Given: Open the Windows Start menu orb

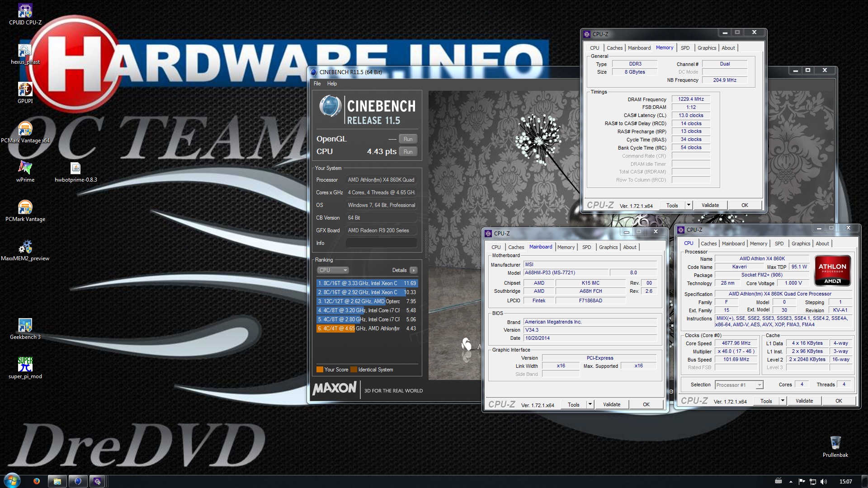Looking at the screenshot, I should point(12,481).
